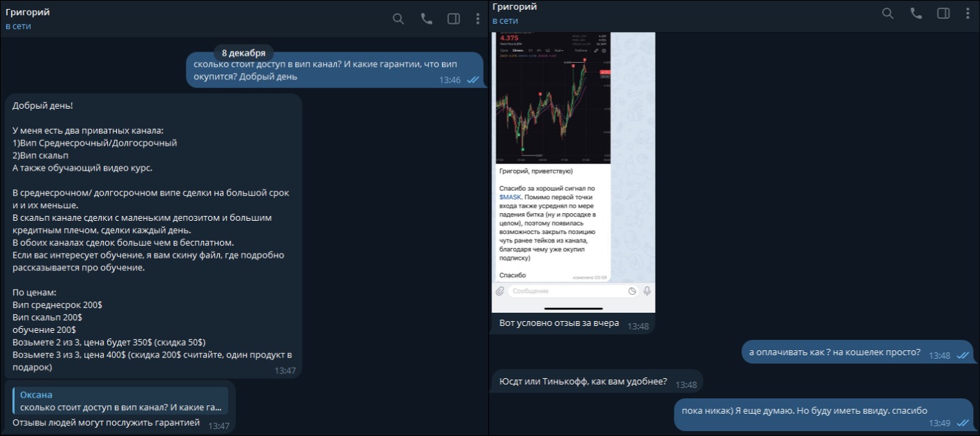
Task: Click the paperclip attach icon in embedded screenshot
Action: pyautogui.click(x=500, y=291)
